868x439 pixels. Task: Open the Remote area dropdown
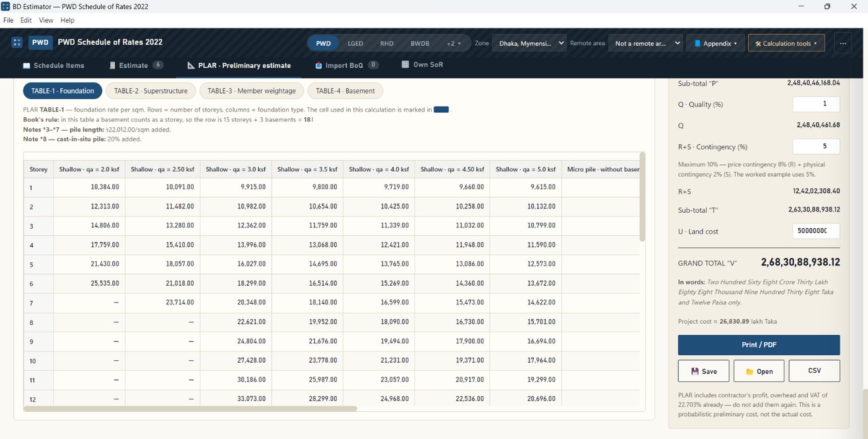pyautogui.click(x=645, y=43)
